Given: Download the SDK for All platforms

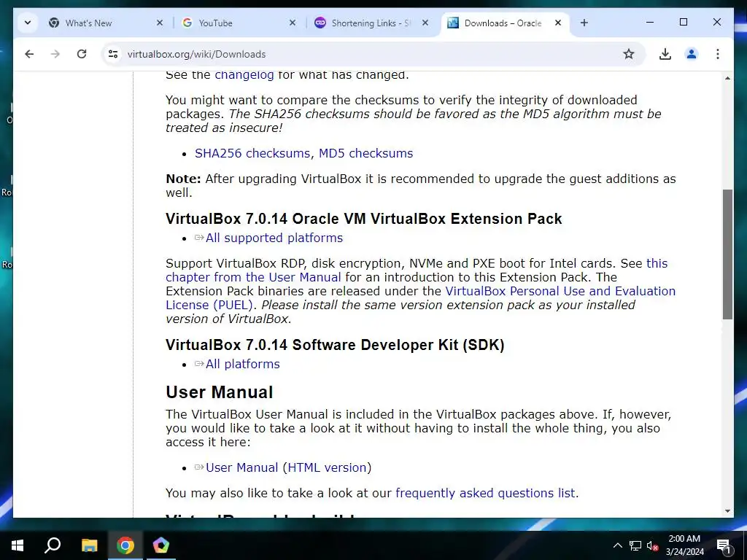Looking at the screenshot, I should click(x=242, y=365).
